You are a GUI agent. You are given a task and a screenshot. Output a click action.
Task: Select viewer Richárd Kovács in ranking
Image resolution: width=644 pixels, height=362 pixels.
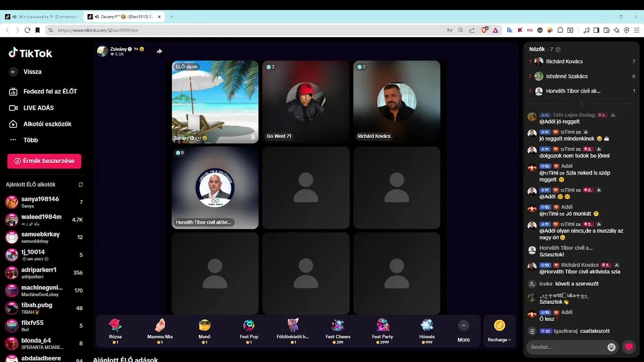click(582, 61)
